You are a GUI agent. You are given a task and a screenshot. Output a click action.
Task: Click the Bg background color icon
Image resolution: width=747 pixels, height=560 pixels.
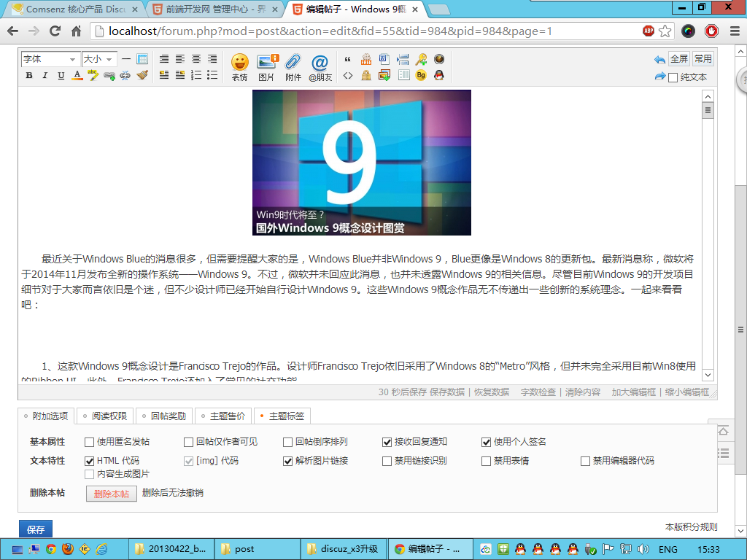click(x=421, y=75)
